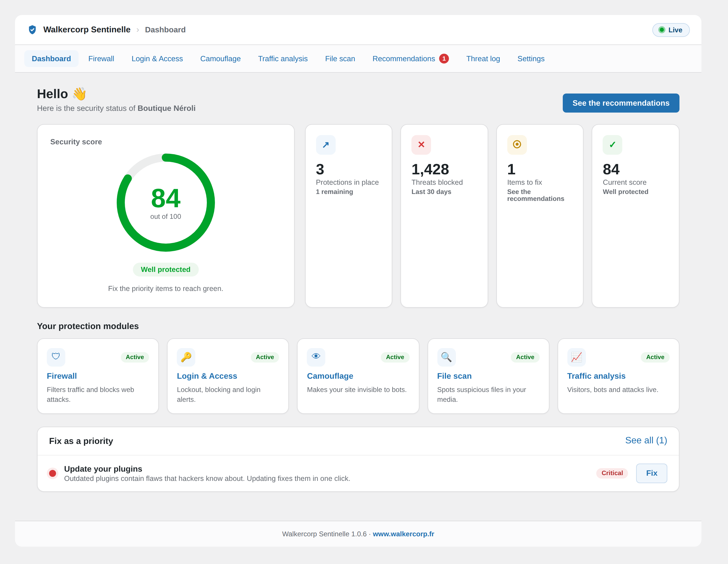This screenshot has height=564, width=728.
Task: Click the Live status pill
Action: pyautogui.click(x=671, y=30)
